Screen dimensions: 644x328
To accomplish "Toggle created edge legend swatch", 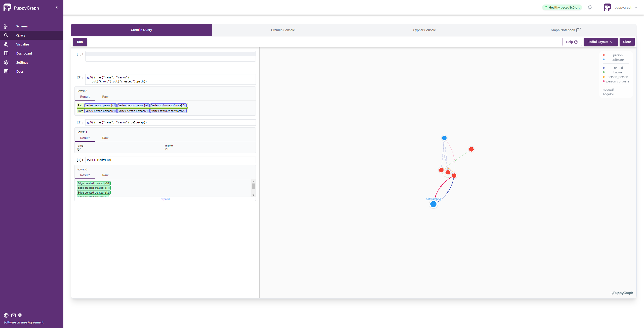I will point(603,68).
